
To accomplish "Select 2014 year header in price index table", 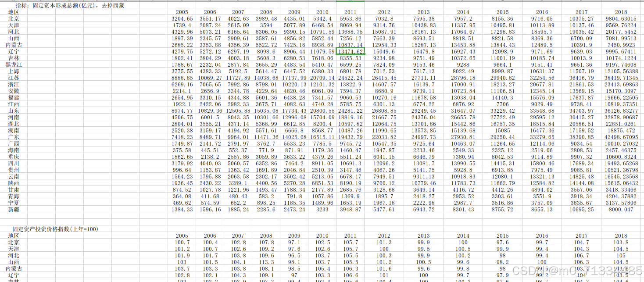I will pos(463,236).
